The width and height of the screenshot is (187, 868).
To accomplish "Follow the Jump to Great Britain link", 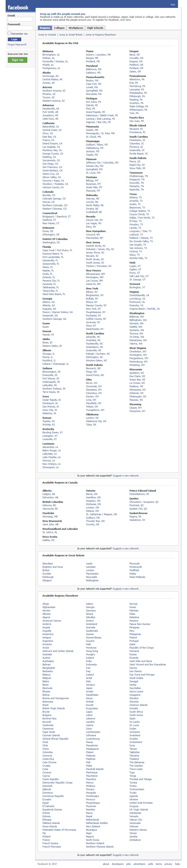I will (71, 35).
